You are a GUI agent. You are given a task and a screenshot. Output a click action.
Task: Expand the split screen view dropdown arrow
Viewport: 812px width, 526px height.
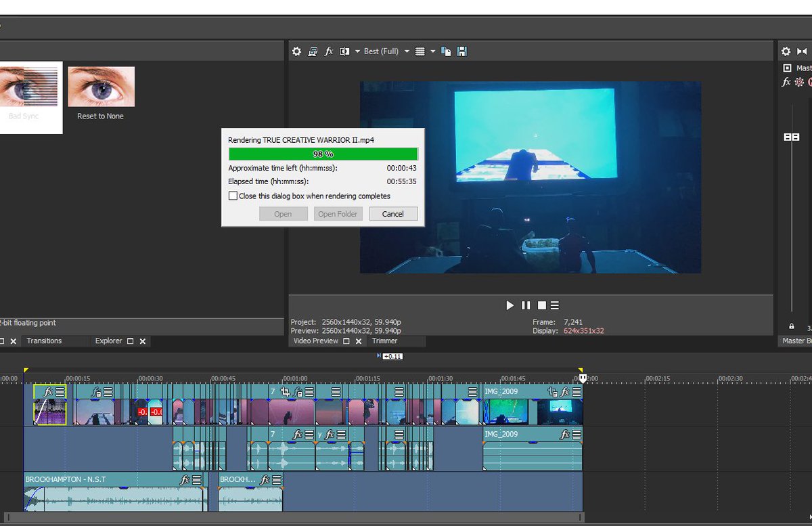(x=357, y=51)
